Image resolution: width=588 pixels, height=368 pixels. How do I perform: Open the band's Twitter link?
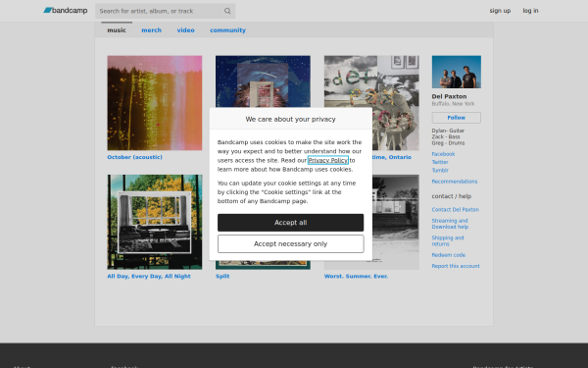(440, 162)
